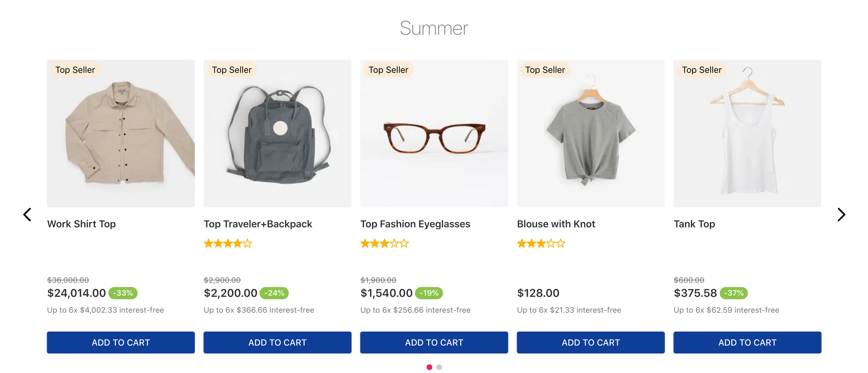
Task: Click the Top Traveler+Backpack star rating
Action: [x=228, y=243]
